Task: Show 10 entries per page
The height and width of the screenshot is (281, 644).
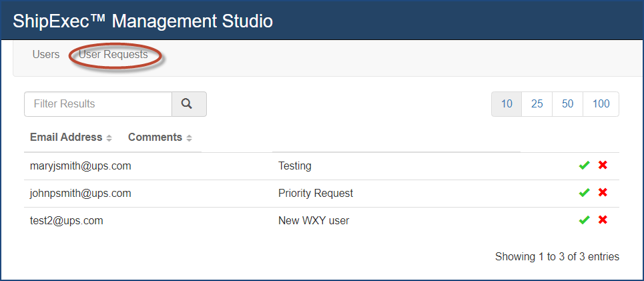Action: pos(507,104)
